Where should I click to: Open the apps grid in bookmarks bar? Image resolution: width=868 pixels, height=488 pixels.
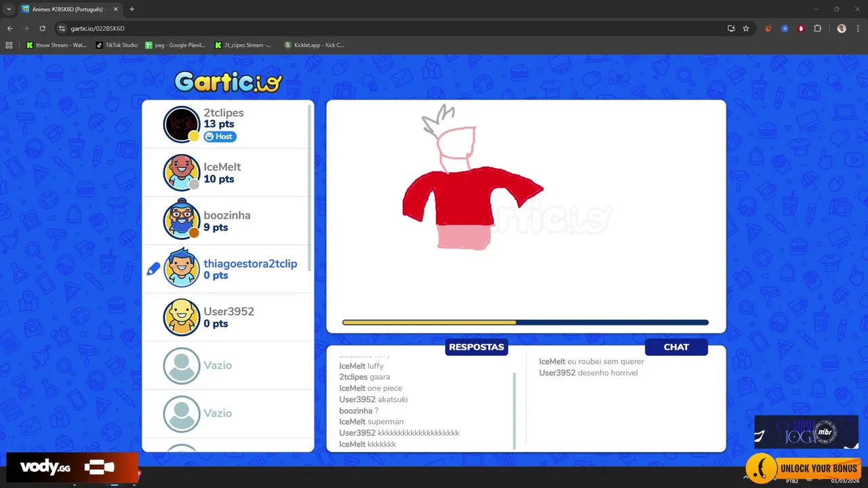(x=9, y=45)
